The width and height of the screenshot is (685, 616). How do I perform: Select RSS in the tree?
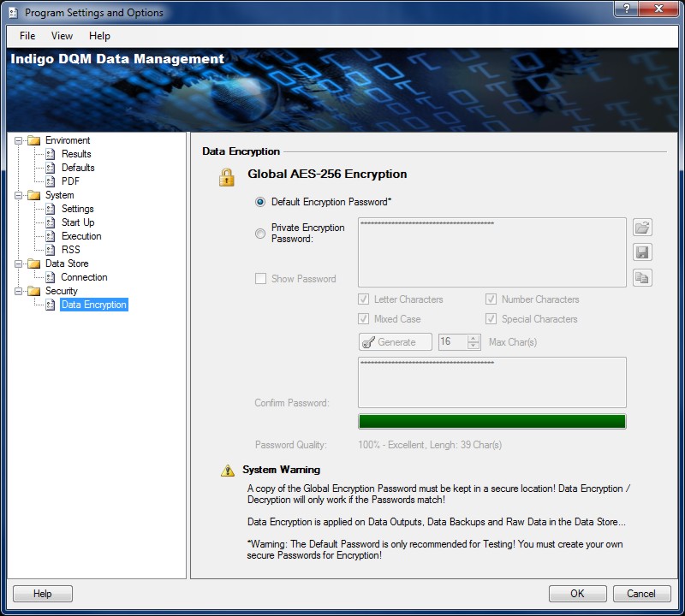(71, 250)
